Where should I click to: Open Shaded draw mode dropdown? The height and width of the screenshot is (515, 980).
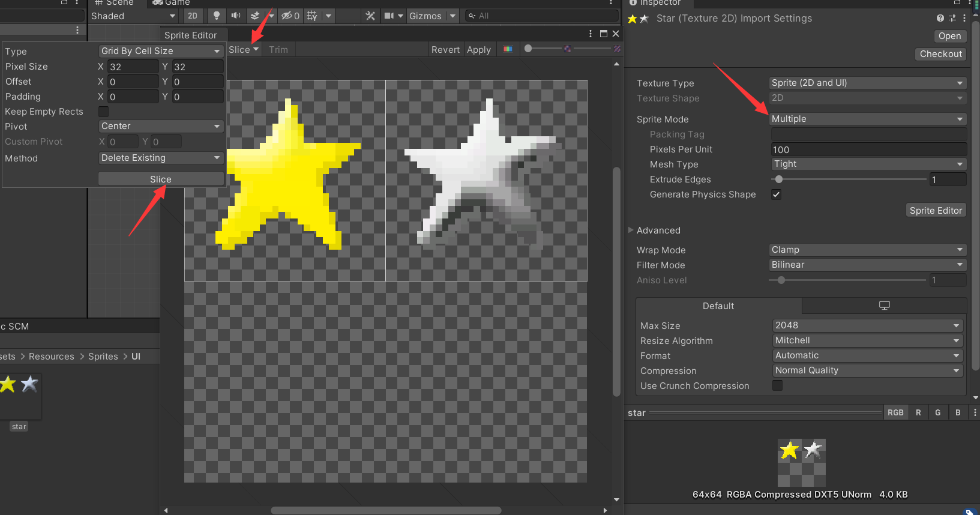point(133,16)
